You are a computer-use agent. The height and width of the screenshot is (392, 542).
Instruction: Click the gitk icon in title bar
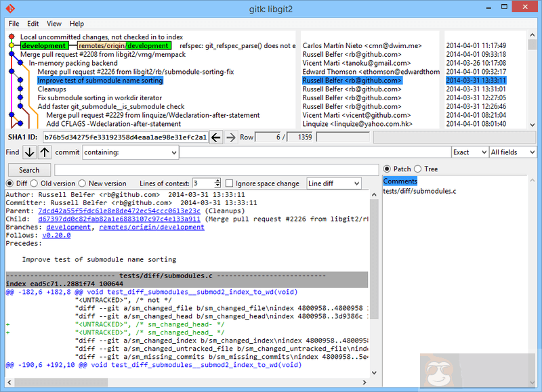pos(9,9)
